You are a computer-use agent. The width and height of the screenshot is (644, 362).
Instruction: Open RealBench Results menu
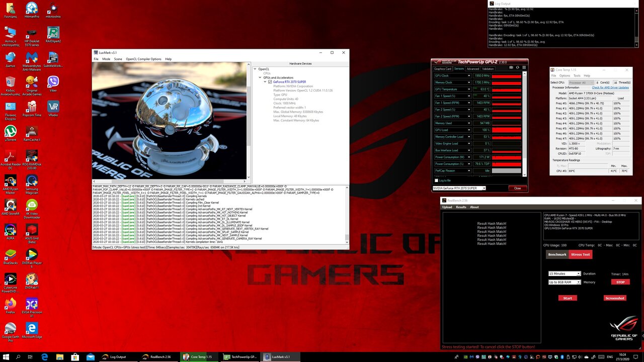coord(461,207)
